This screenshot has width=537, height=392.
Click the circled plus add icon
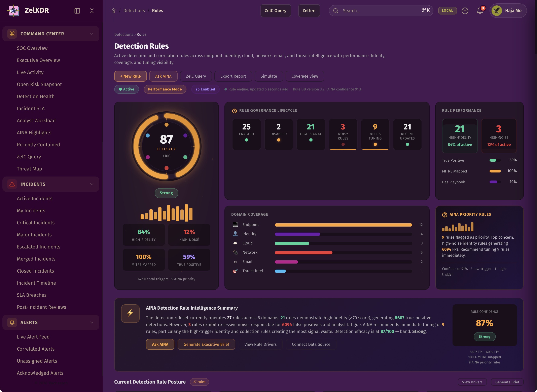click(x=465, y=11)
